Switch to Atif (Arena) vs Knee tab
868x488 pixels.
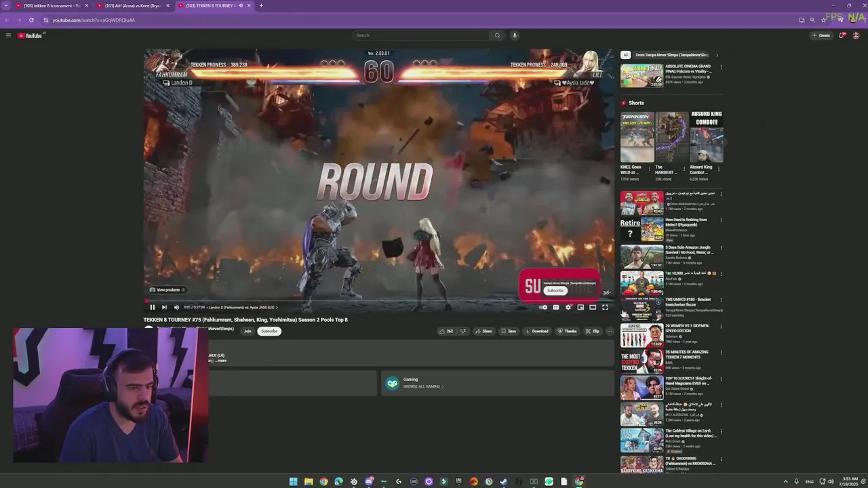132,5
